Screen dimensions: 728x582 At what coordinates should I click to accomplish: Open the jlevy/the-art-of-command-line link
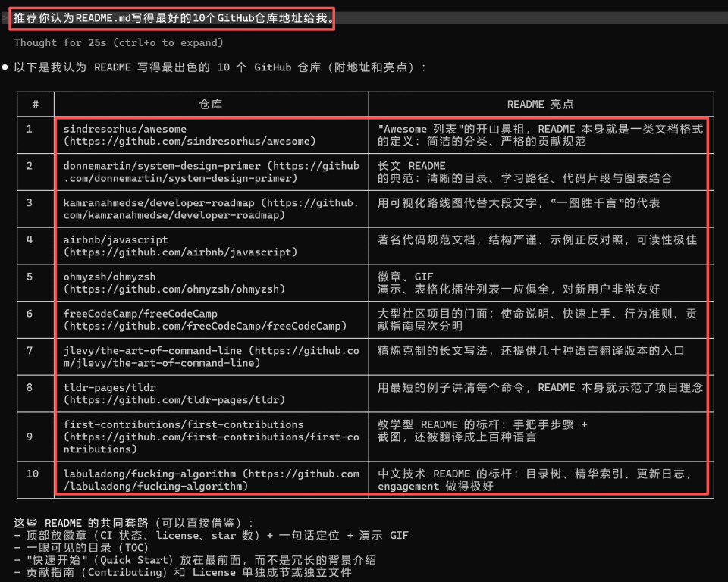212,357
